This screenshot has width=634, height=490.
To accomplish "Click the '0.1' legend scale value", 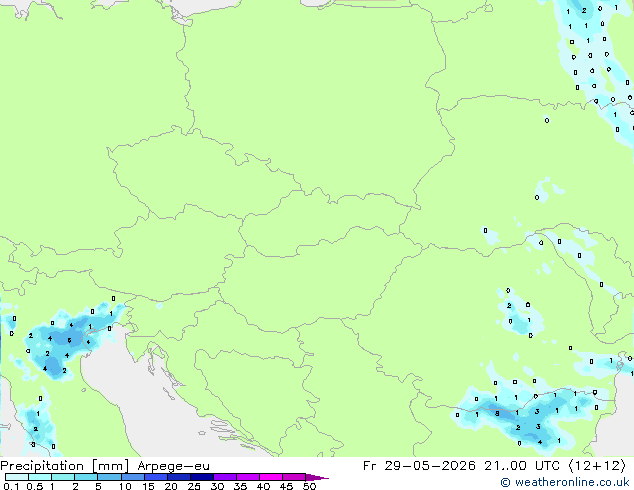I will (11, 486).
